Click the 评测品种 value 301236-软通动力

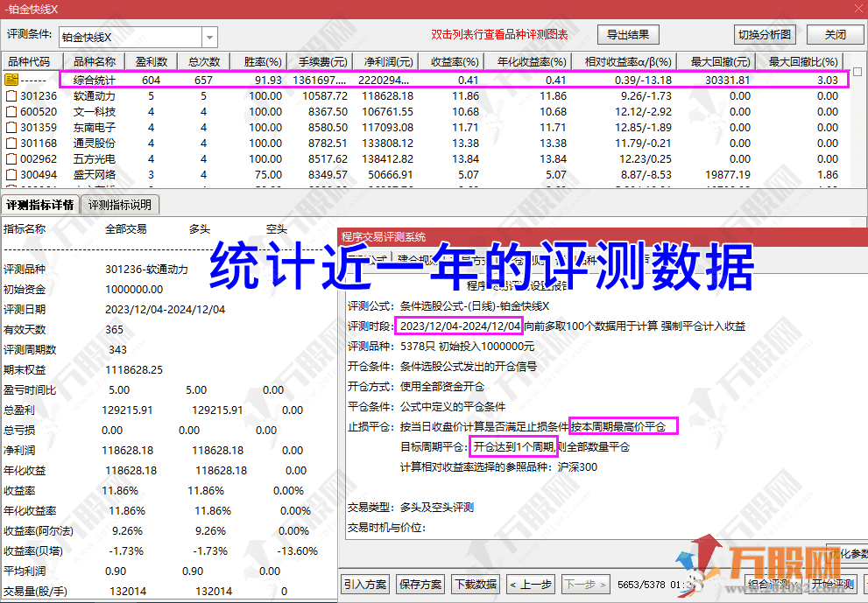(x=146, y=270)
